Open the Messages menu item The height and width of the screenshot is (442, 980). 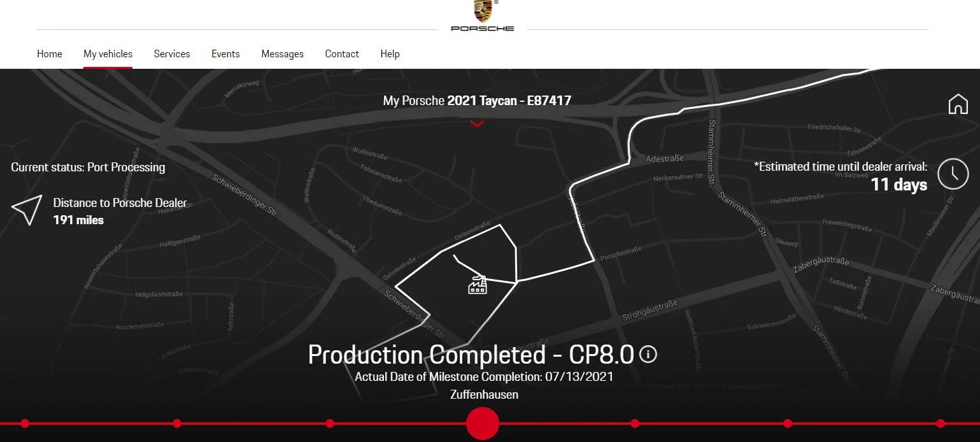[282, 54]
